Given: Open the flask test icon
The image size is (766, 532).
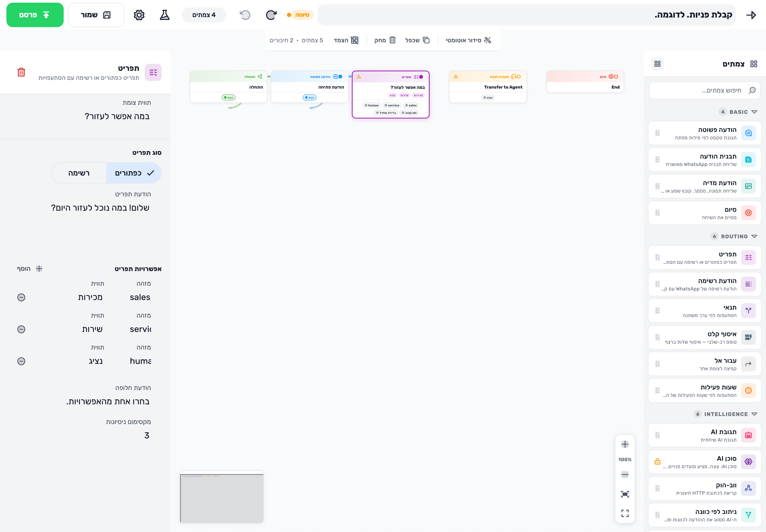Looking at the screenshot, I should coord(165,15).
